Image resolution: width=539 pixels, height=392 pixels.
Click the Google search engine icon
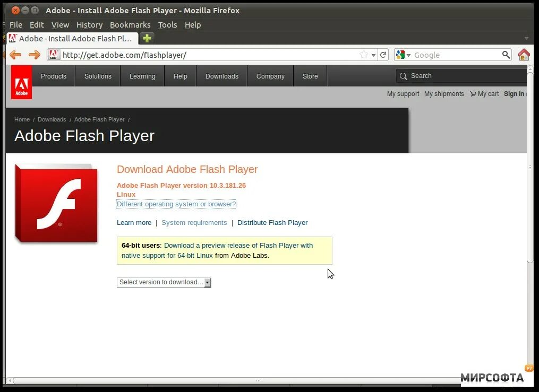(400, 55)
